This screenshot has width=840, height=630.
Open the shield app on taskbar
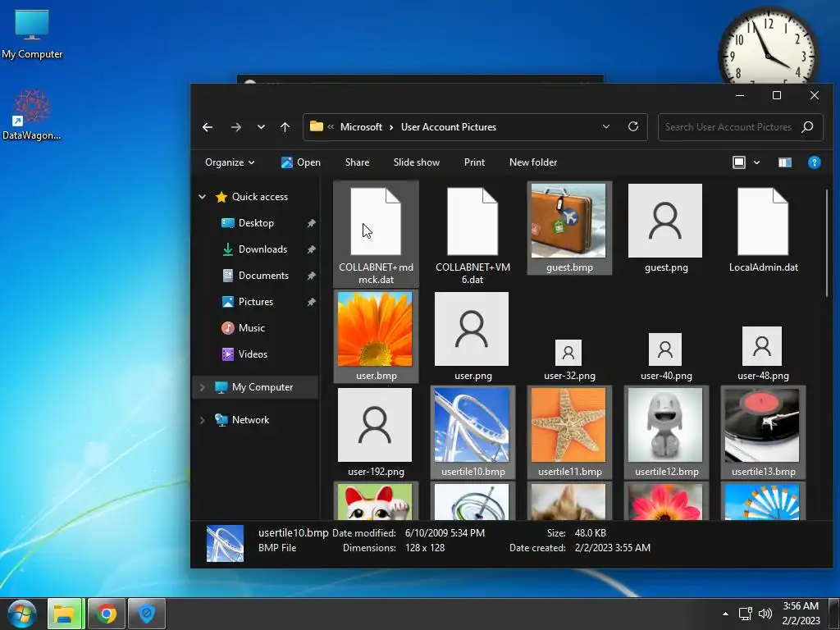click(147, 614)
